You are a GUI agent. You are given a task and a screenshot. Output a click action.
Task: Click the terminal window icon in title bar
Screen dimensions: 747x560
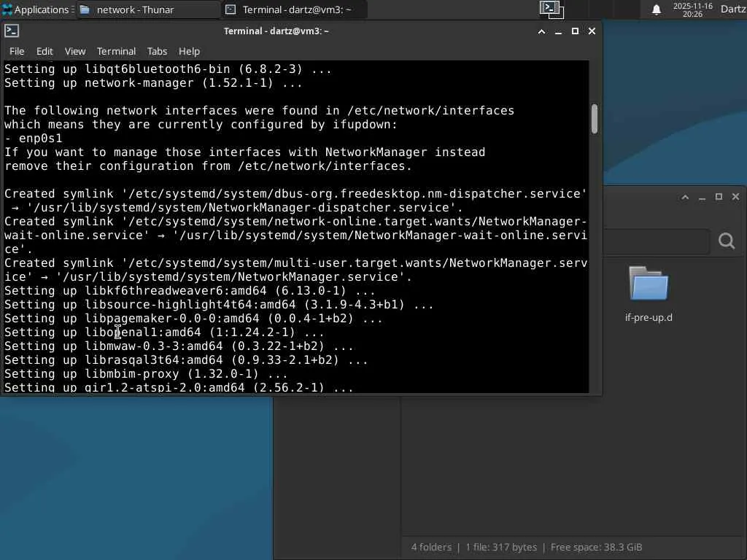click(12, 31)
